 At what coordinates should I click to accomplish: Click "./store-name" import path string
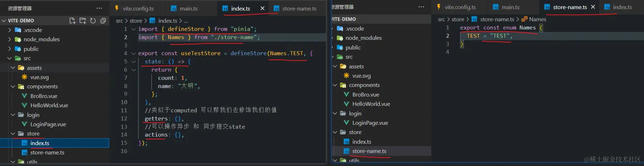(x=234, y=37)
